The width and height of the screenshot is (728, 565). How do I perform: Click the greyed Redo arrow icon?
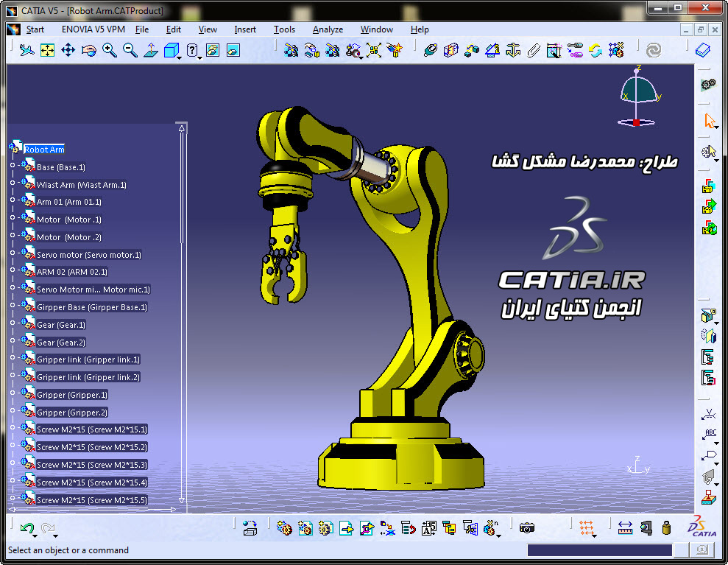point(47,528)
